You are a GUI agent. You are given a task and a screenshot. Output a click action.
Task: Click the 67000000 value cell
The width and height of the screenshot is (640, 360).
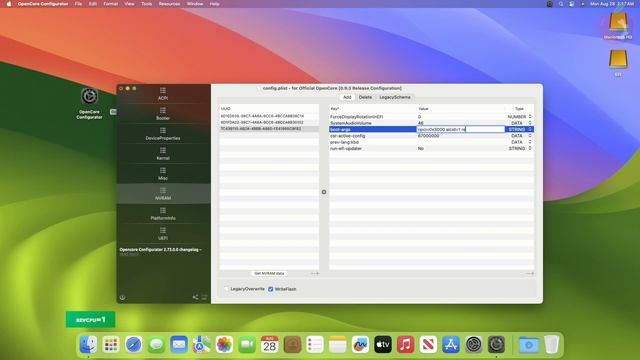pos(429,136)
